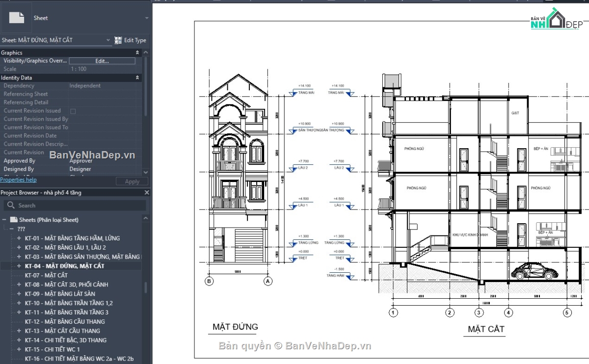Select the car in the basement section
The width and height of the screenshot is (589, 364).
point(534,271)
